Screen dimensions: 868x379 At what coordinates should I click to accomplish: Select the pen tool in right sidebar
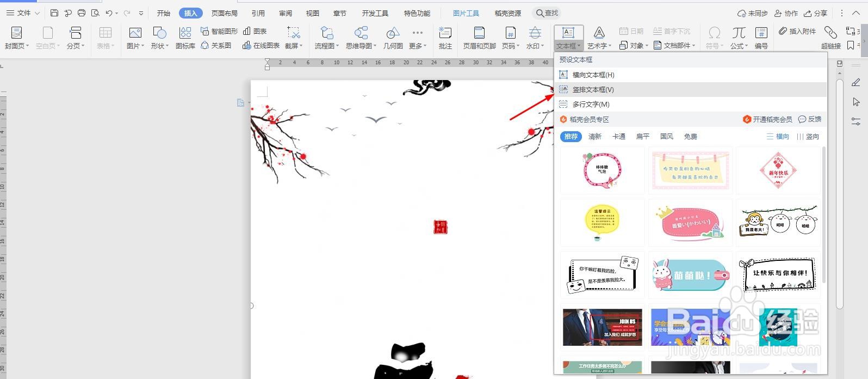pyautogui.click(x=856, y=83)
